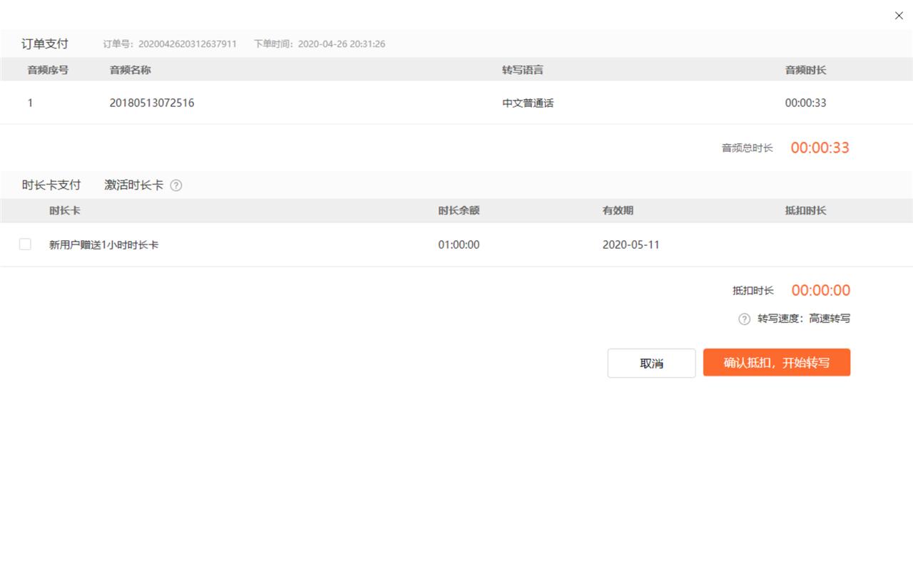Viewport: 913px width, 588px height.
Task: Click the 高速转写 speed label
Action: pos(830,319)
